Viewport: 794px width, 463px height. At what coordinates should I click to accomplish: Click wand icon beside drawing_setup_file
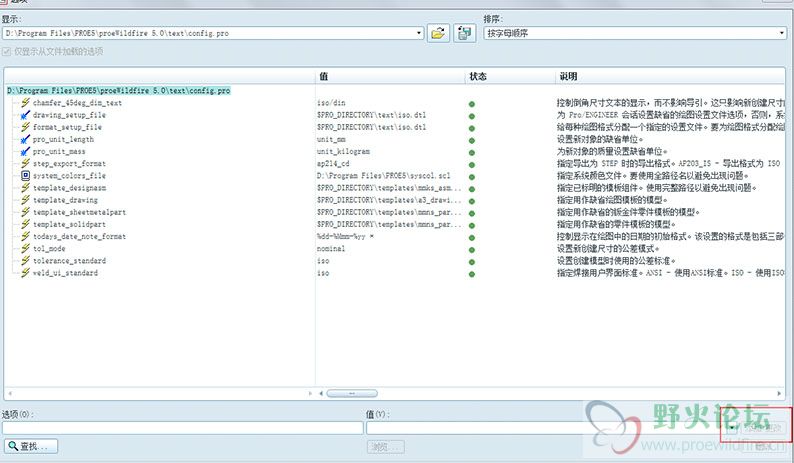click(x=25, y=115)
